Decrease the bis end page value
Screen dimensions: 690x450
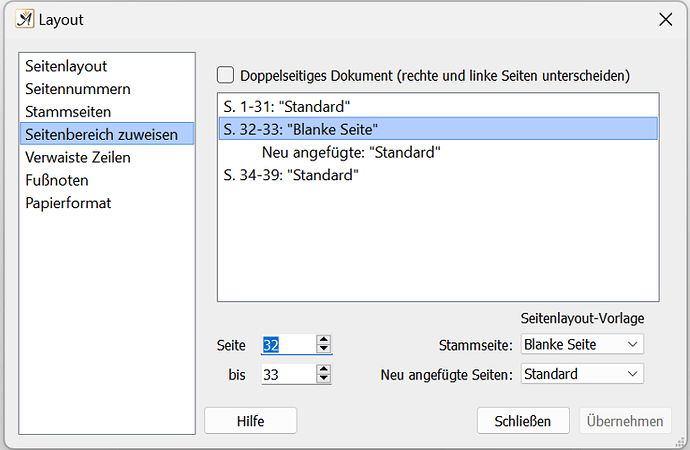[x=323, y=379]
